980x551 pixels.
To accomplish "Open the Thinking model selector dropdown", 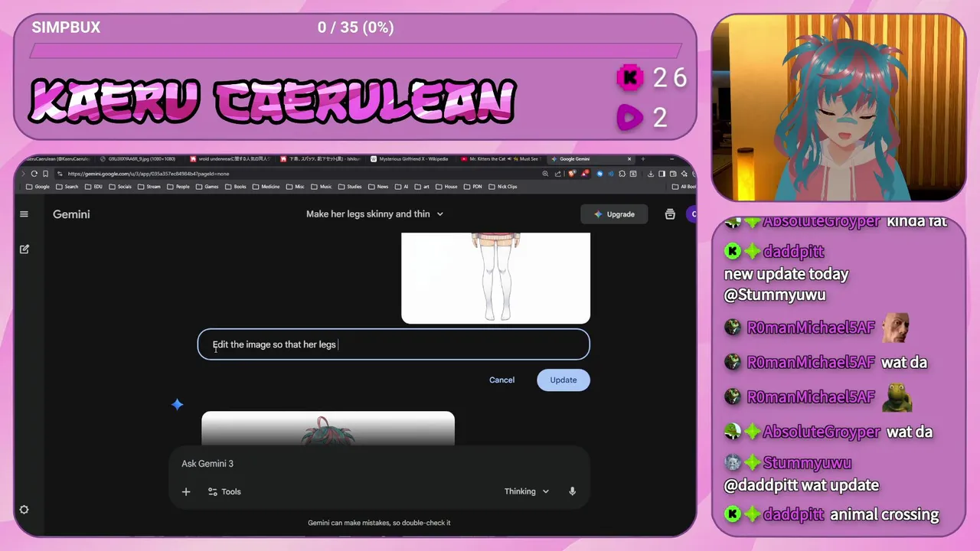I will click(x=527, y=491).
